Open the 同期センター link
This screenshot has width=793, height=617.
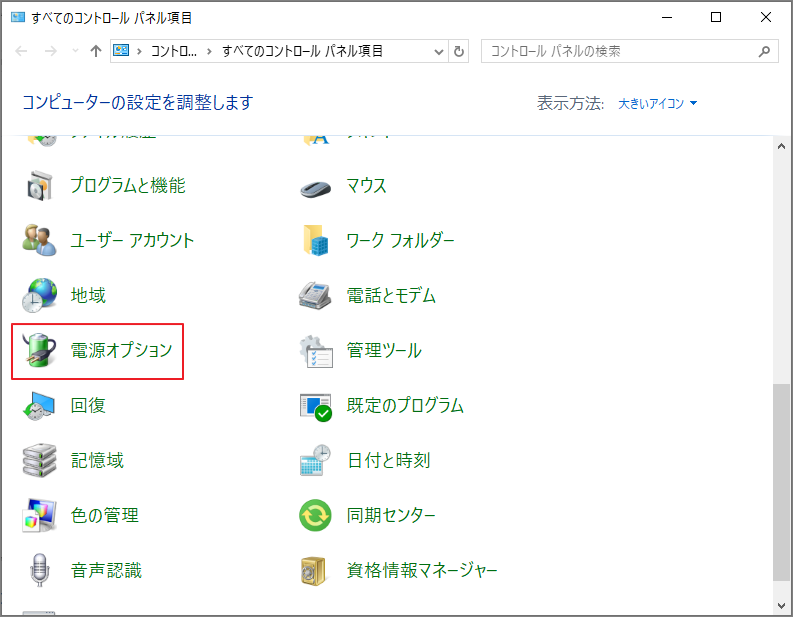(391, 515)
